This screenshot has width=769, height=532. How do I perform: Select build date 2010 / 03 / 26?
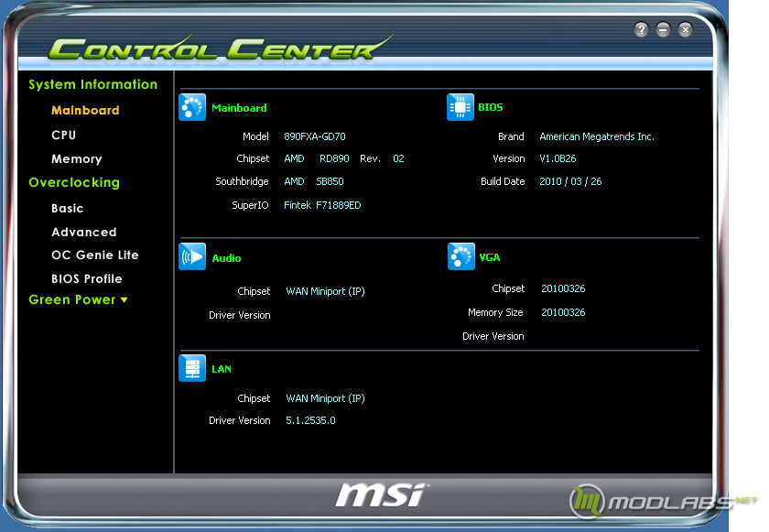point(570,181)
